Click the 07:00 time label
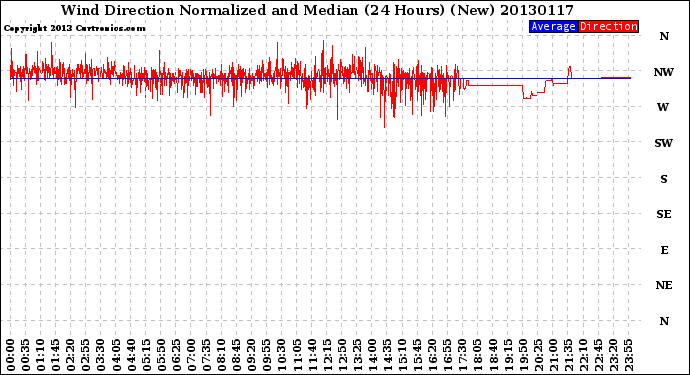This screenshot has width=690, height=375. pyautogui.click(x=191, y=355)
